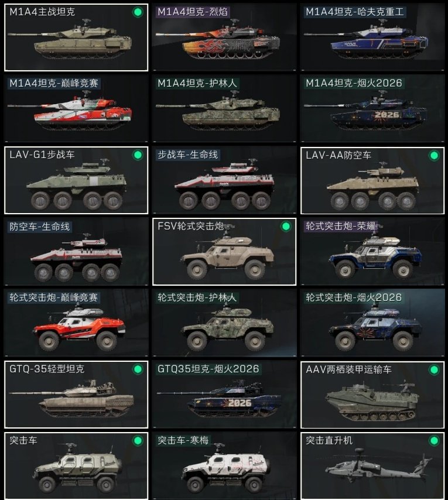This screenshot has height=500, width=448.
Task: Select the M1A4坦克-烟火2026 skin
Action: (372, 109)
